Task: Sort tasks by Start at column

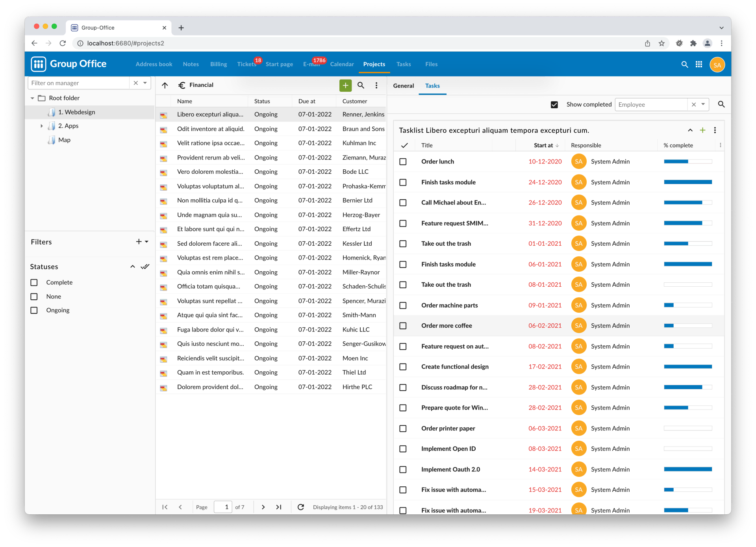Action: tap(543, 145)
